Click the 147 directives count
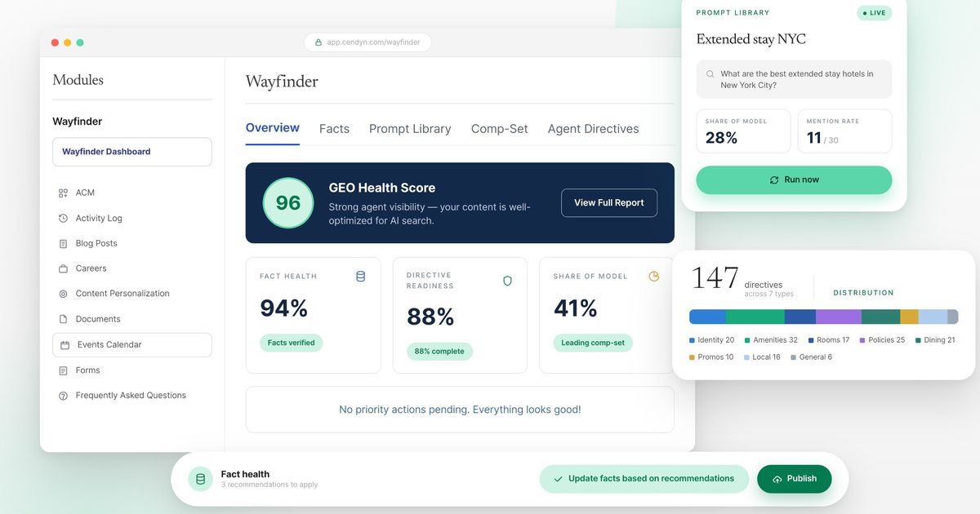 click(715, 278)
